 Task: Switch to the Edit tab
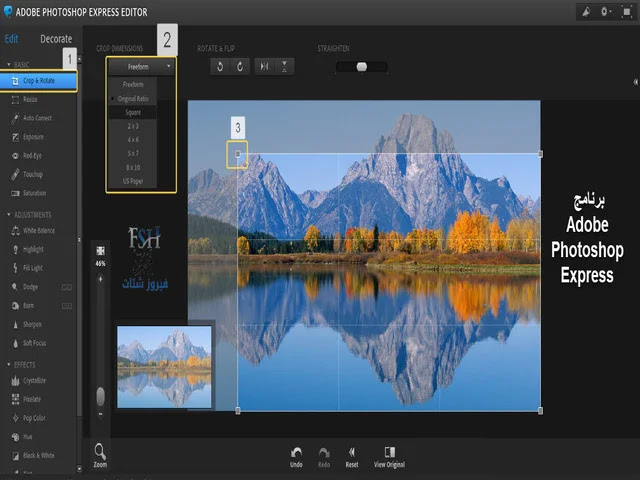click(x=11, y=39)
